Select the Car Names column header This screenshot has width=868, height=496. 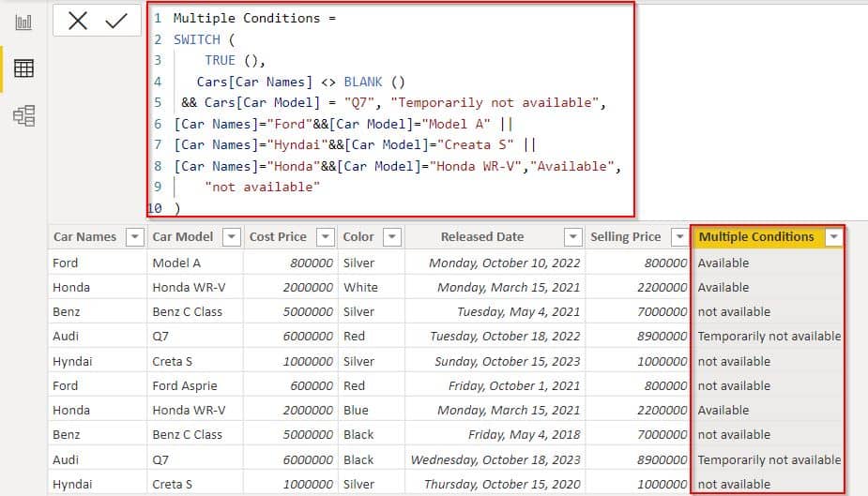coord(85,236)
